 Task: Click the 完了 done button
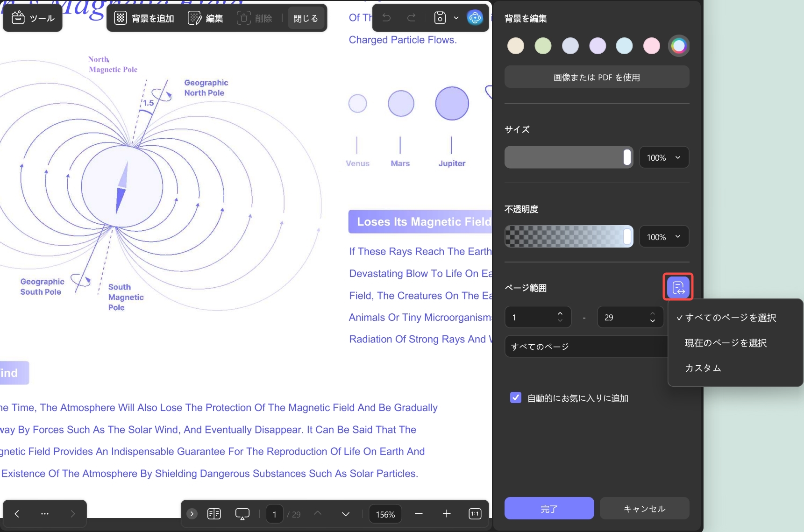(x=549, y=509)
